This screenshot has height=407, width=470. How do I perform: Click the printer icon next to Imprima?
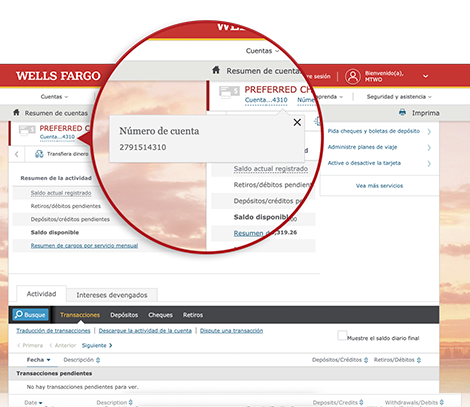tap(403, 112)
